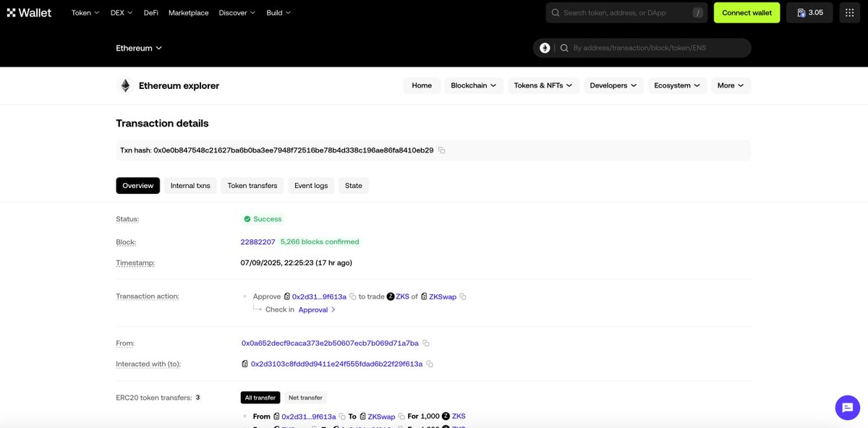Copy ZKSwap address in the first token transfer row
Image resolution: width=868 pixels, height=428 pixels.
coord(401,416)
